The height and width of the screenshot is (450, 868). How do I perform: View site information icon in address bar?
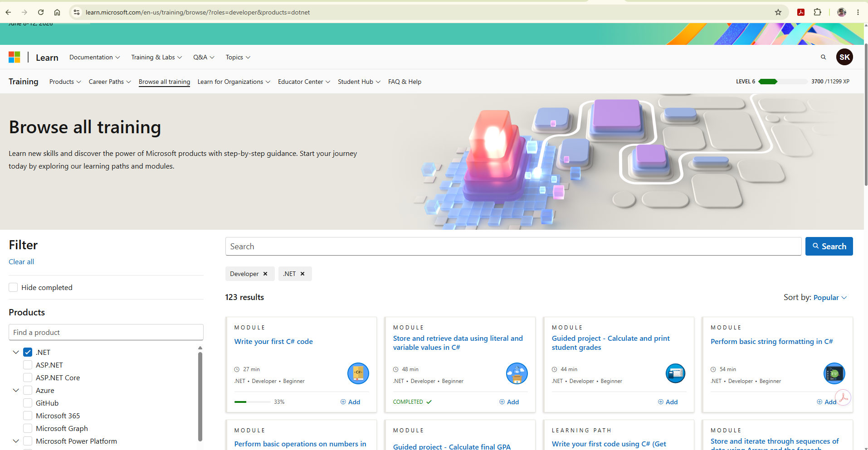[77, 12]
